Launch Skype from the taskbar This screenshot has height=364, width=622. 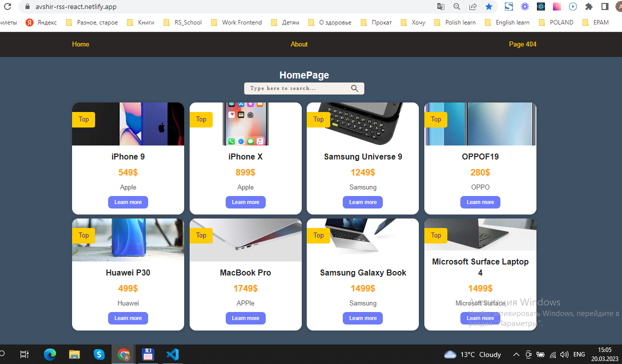[99, 354]
